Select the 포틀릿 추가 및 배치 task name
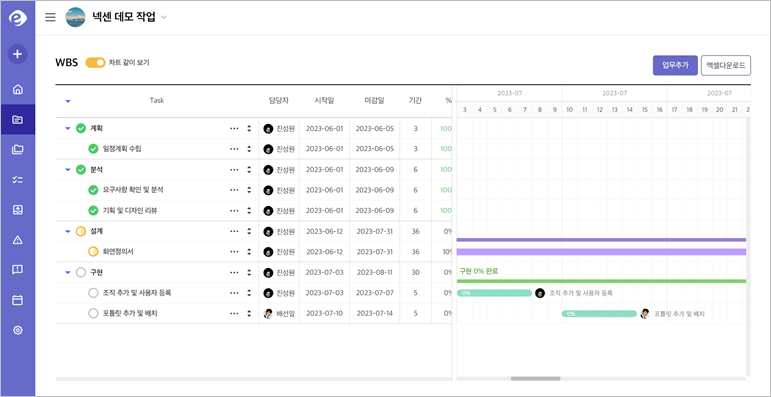The height and width of the screenshot is (397, 771). [x=130, y=313]
